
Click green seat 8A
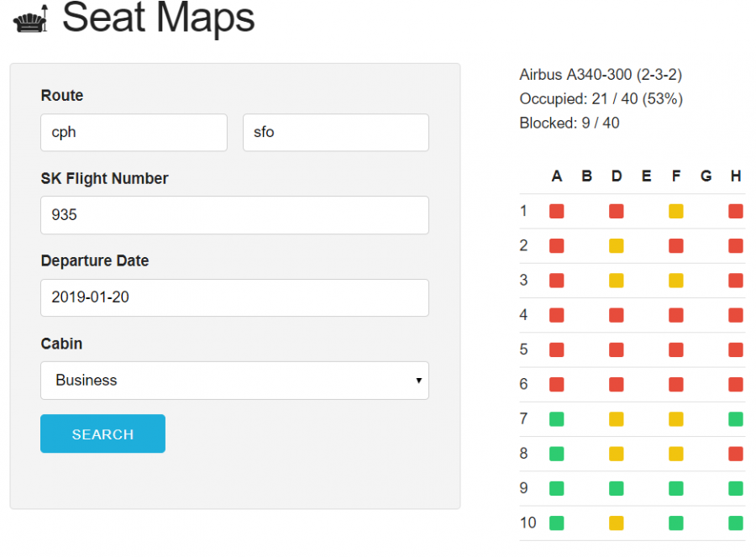click(x=556, y=454)
